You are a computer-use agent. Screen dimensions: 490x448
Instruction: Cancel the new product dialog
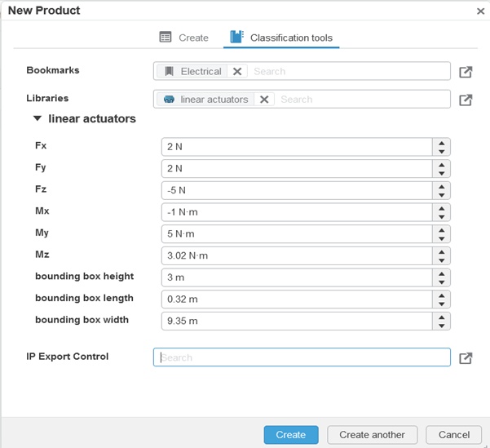(x=448, y=435)
